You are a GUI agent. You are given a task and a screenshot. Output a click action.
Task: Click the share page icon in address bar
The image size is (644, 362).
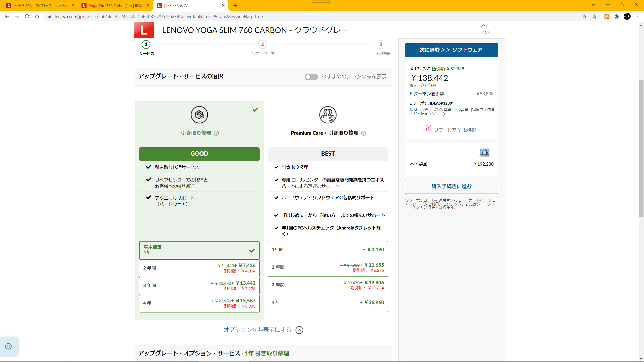(x=584, y=16)
